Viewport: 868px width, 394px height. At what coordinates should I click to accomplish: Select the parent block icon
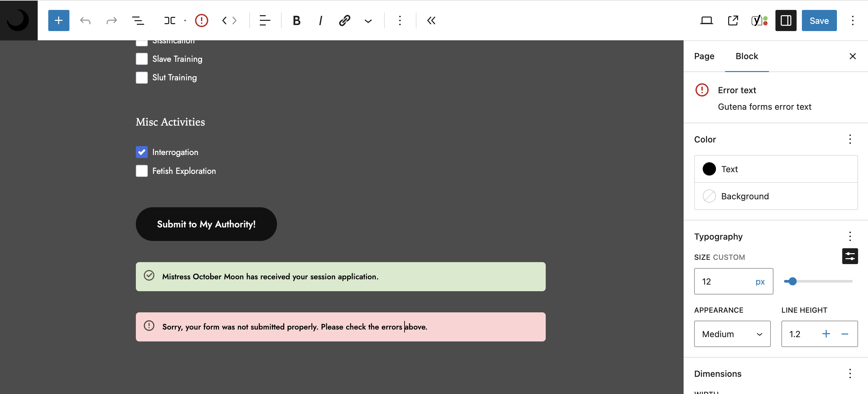170,20
